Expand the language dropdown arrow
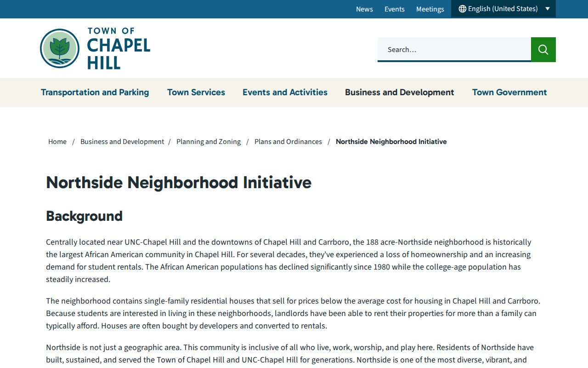Image resolution: width=588 pixels, height=368 pixels. pos(548,9)
